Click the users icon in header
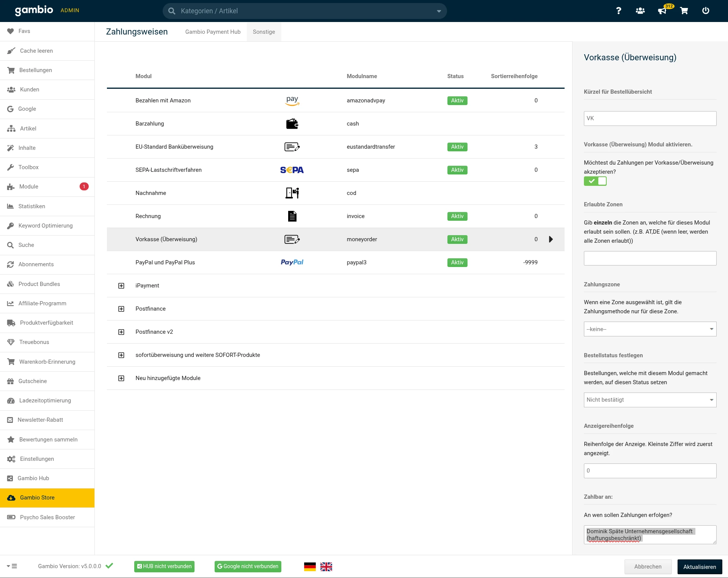728x578 pixels. pos(640,11)
